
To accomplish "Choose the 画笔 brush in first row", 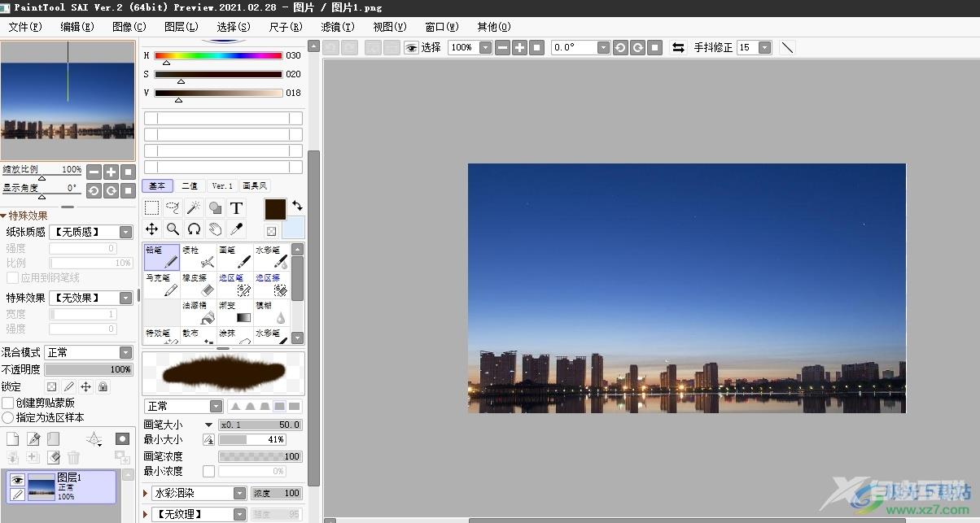I will (235, 257).
